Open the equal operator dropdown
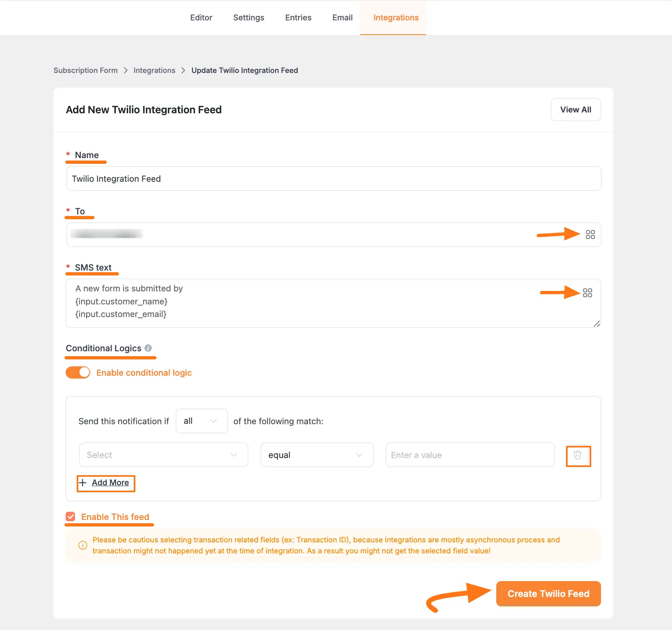Screen dimensions: 672x630 pyautogui.click(x=316, y=455)
